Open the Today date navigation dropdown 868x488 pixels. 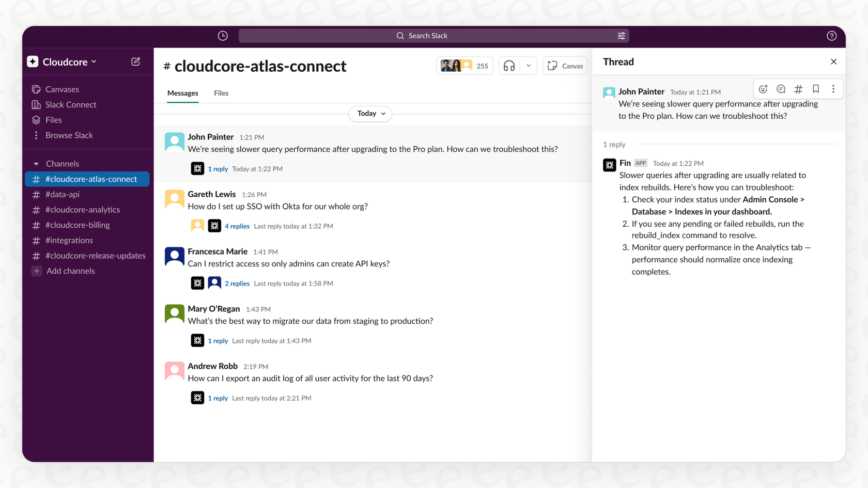(370, 114)
